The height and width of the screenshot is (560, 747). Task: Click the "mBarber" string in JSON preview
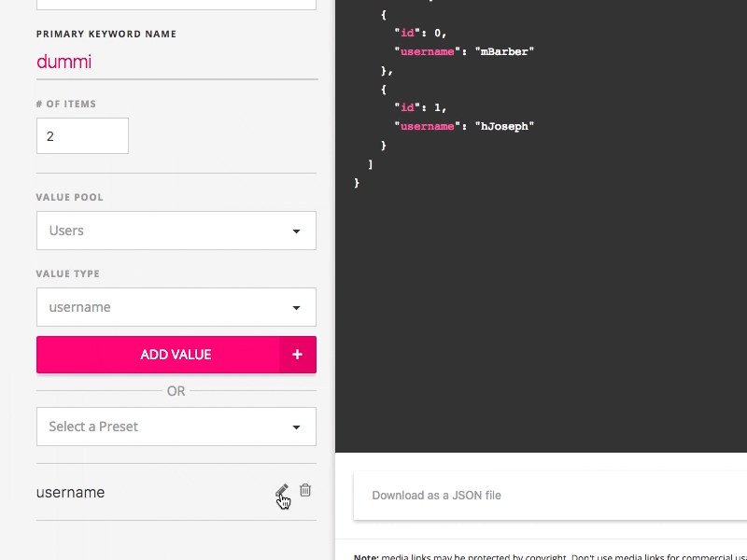click(x=504, y=51)
